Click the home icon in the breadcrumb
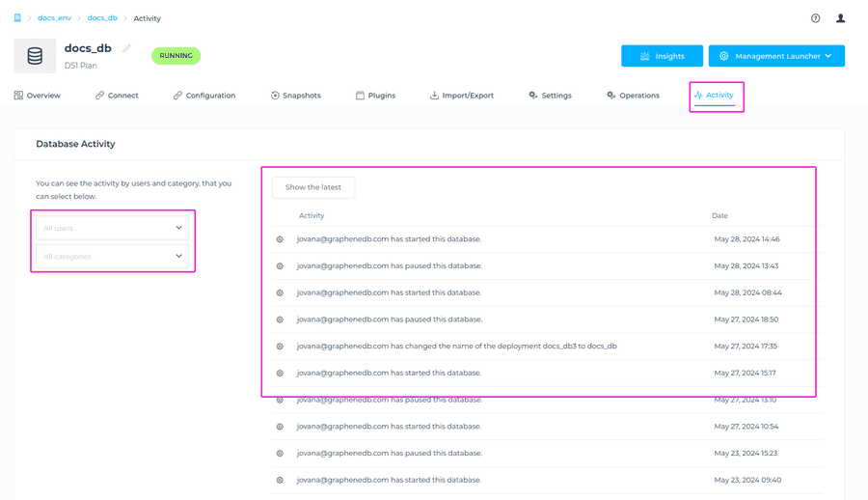The image size is (868, 500). tap(17, 17)
